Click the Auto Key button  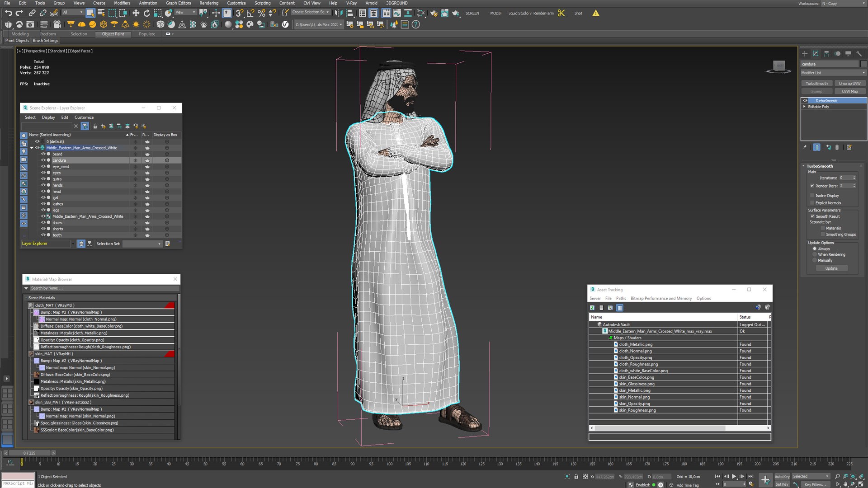tap(782, 477)
